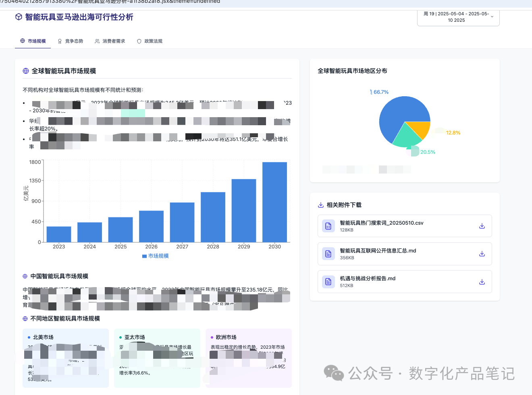The width and height of the screenshot is (532, 395).
Task: Click the globe icon next to 全球智能玩具市场规模
Action: pyautogui.click(x=26, y=71)
